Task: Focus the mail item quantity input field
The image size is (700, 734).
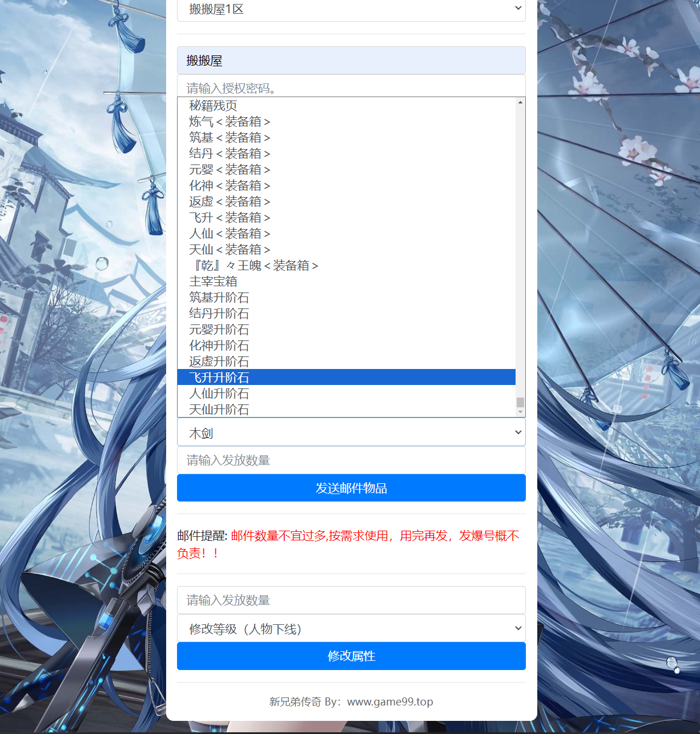Action: click(351, 460)
